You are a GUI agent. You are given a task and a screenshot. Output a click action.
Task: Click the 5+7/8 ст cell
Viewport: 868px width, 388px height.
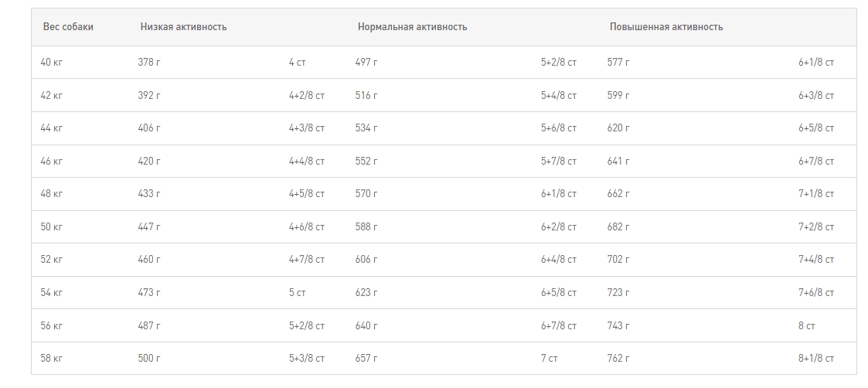pos(559,162)
